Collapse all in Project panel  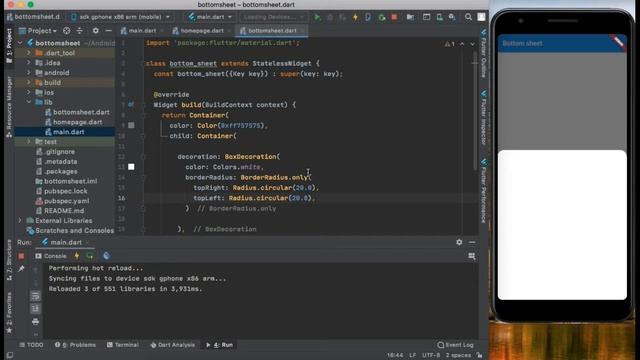point(80,31)
